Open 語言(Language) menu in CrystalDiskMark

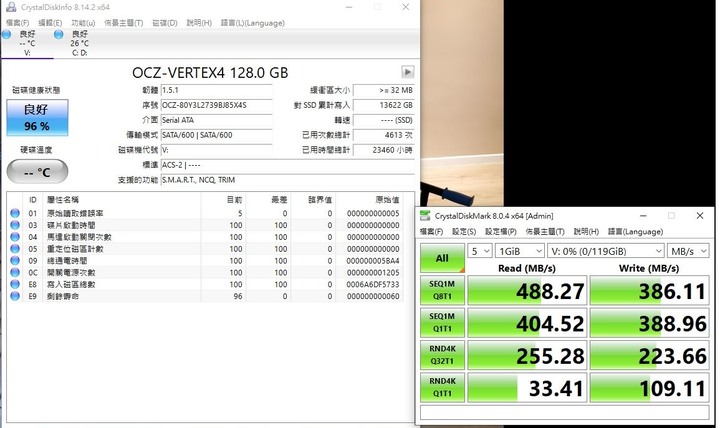pos(636,231)
